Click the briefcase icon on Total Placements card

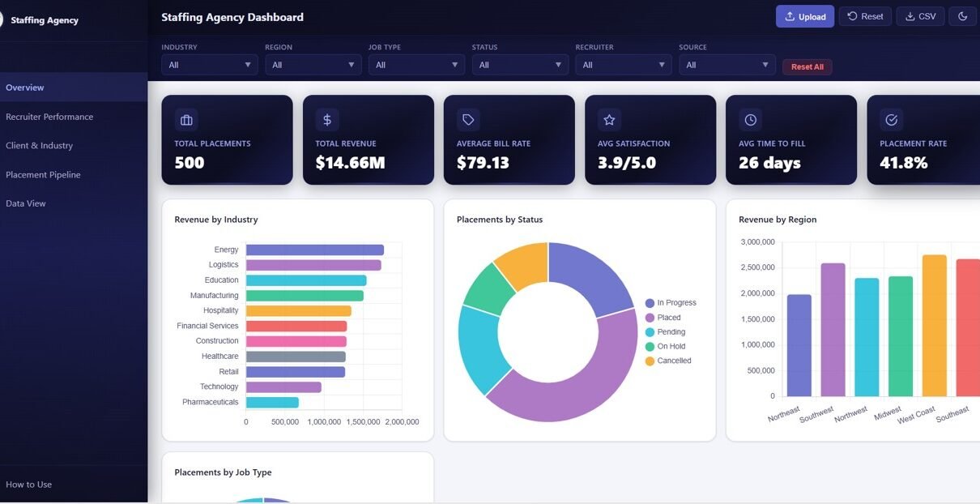tap(186, 120)
